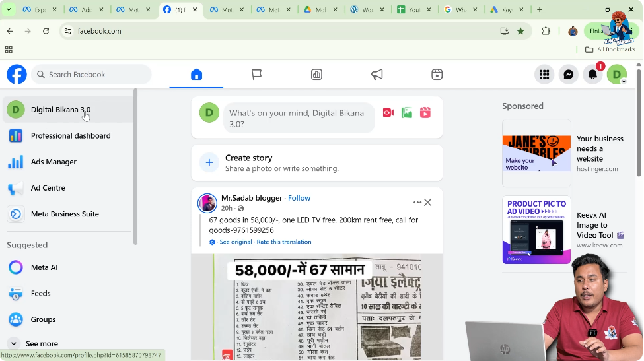Open post options three dots menu
Screen dimensions: 644x361
point(417,202)
